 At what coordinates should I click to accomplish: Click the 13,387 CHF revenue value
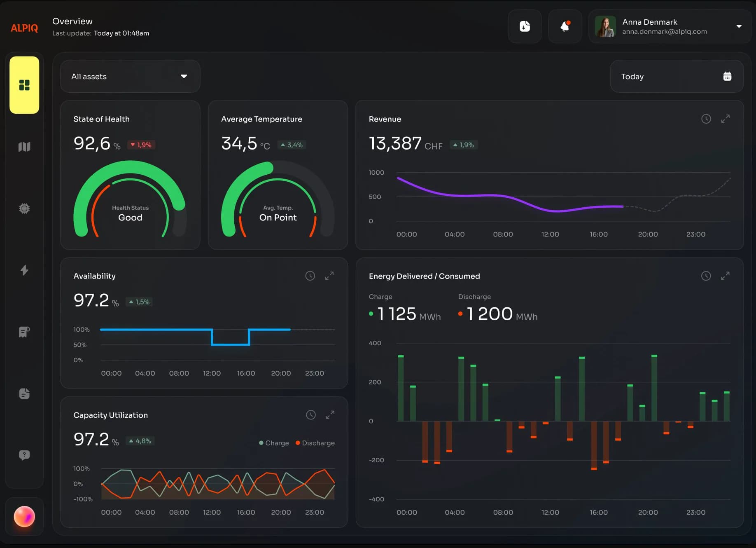pyautogui.click(x=406, y=144)
